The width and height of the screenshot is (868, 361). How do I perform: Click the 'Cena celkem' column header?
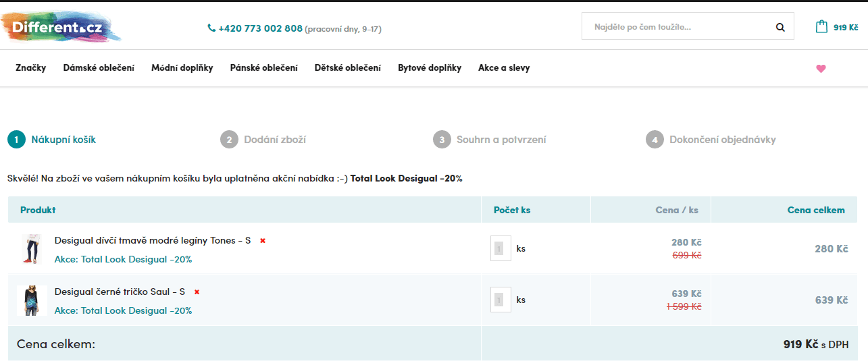pyautogui.click(x=816, y=210)
